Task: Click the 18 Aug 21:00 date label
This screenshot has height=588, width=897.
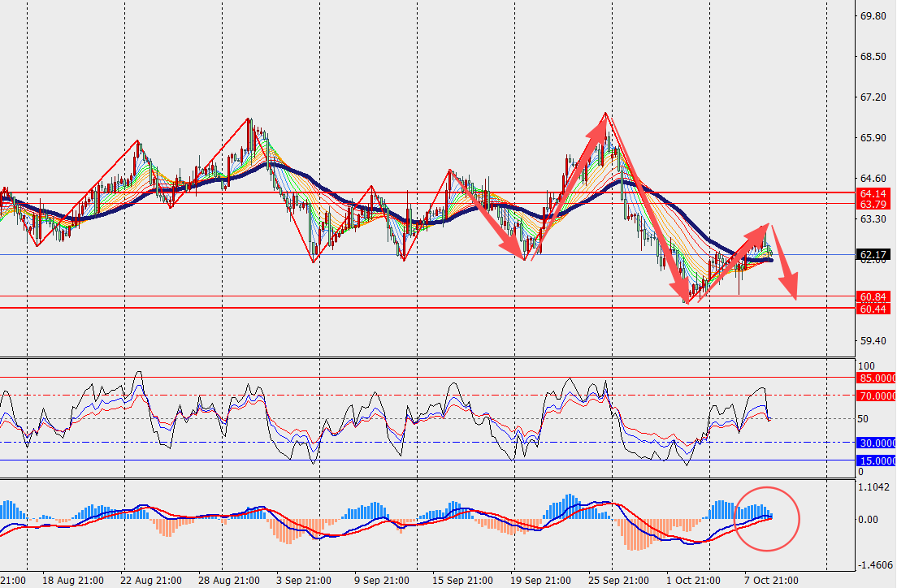Action: [72, 581]
